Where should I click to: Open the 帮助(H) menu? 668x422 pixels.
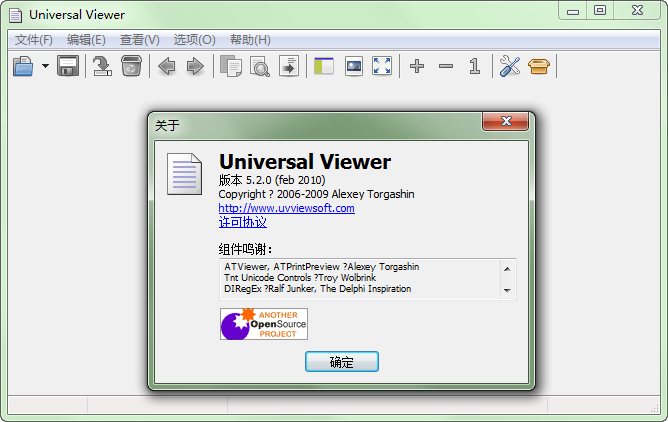click(x=250, y=40)
